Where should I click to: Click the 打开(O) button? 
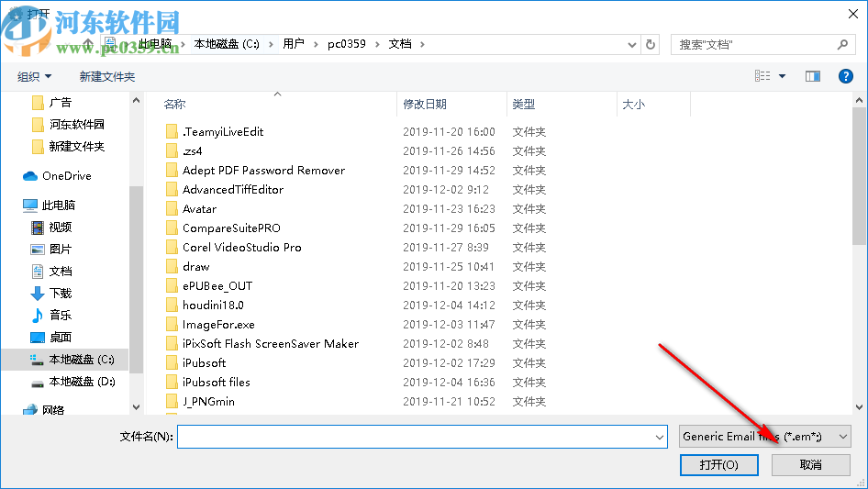pos(718,464)
